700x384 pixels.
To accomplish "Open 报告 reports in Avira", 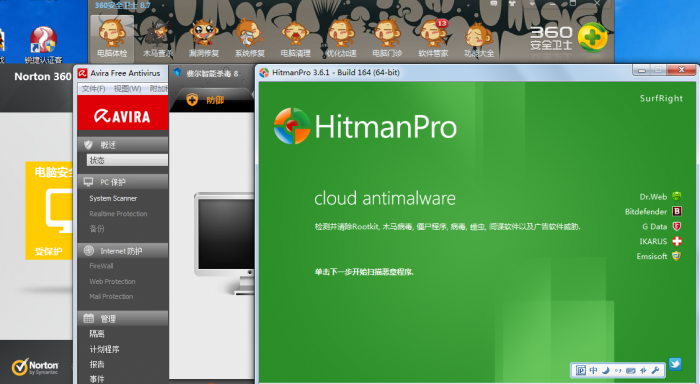I will click(96, 364).
